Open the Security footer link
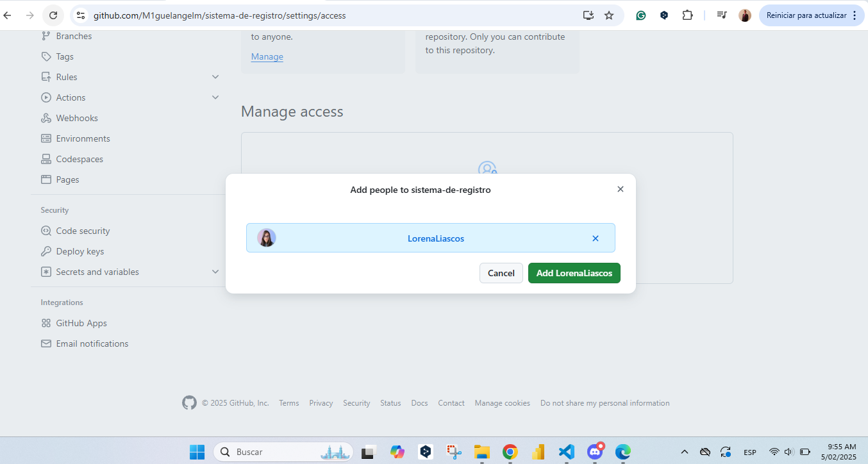 click(x=356, y=403)
